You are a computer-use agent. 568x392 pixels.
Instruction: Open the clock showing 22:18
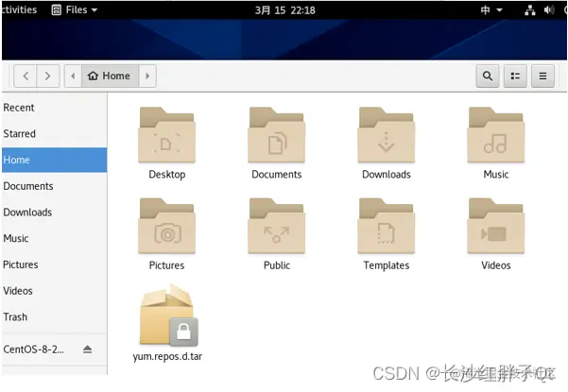coord(285,10)
